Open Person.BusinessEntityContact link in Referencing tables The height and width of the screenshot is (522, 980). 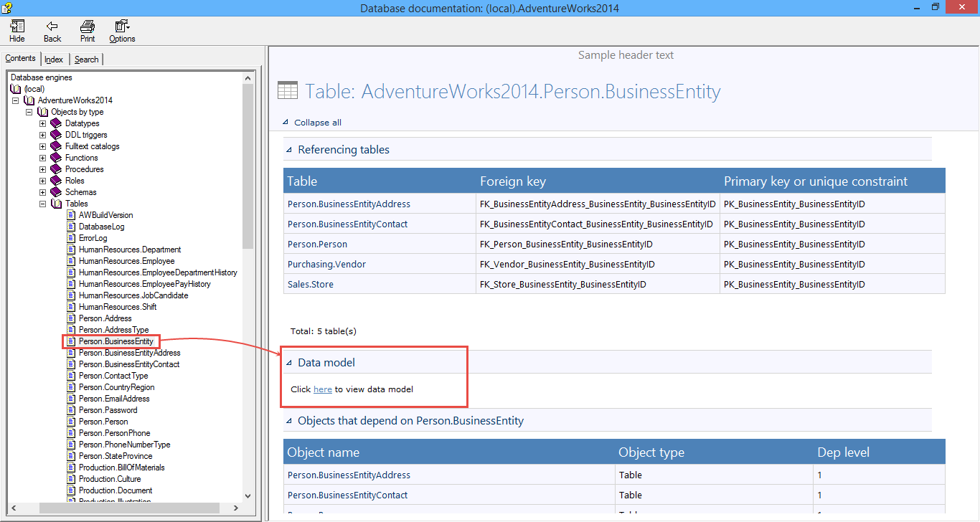pyautogui.click(x=347, y=224)
